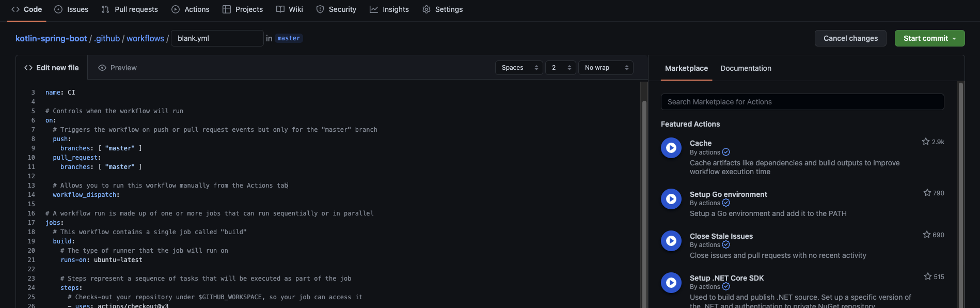Click the master branch label
The width and height of the screenshot is (980, 308).
289,38
